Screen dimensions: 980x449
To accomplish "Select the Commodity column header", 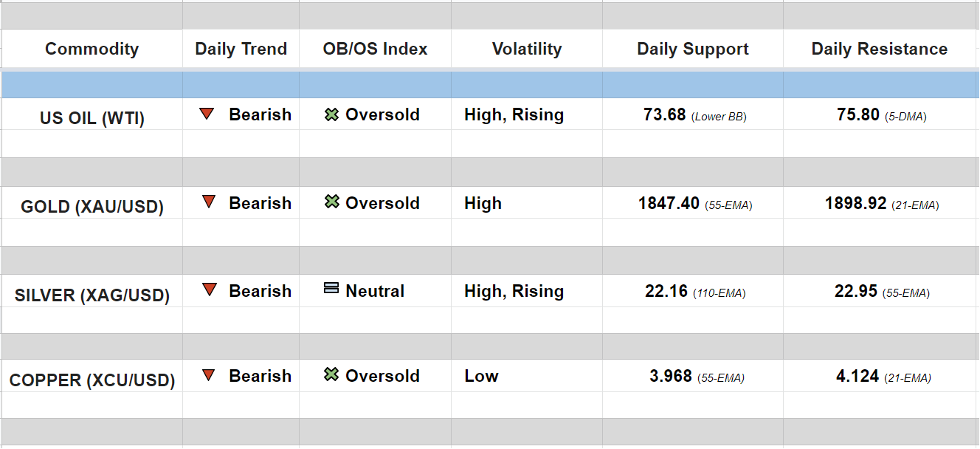I will point(92,49).
